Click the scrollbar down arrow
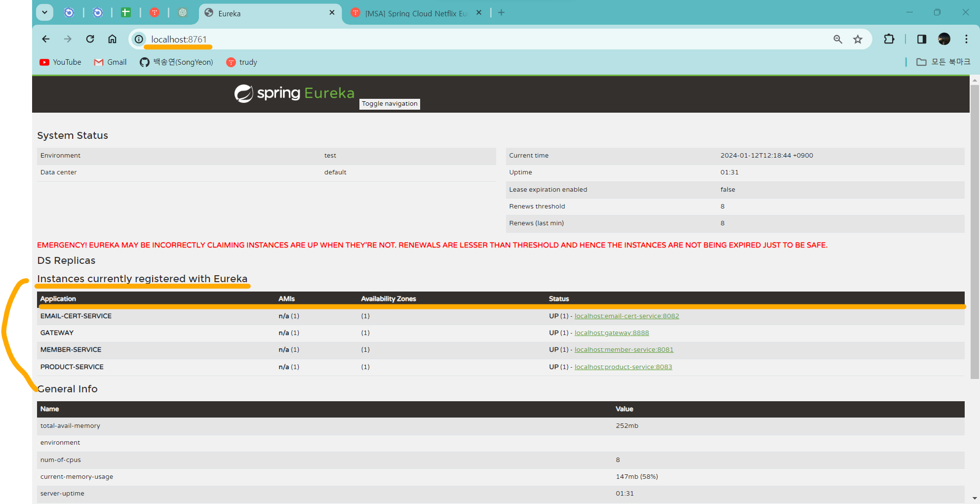The image size is (980, 504). coord(975,498)
